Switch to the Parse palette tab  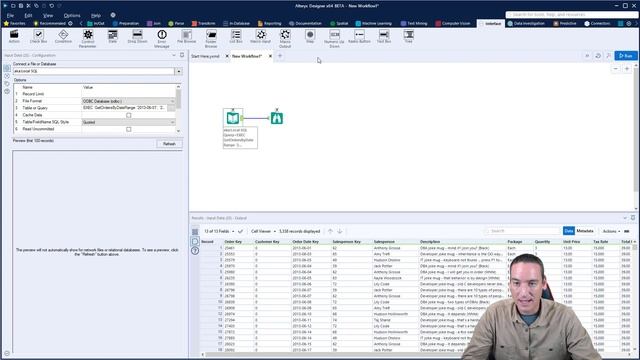(x=176, y=23)
